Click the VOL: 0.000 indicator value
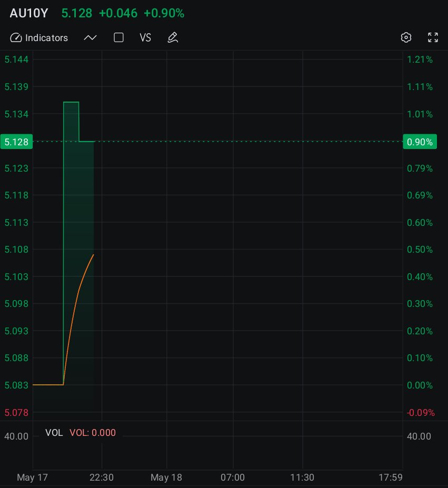This screenshot has height=488, width=448. (93, 433)
